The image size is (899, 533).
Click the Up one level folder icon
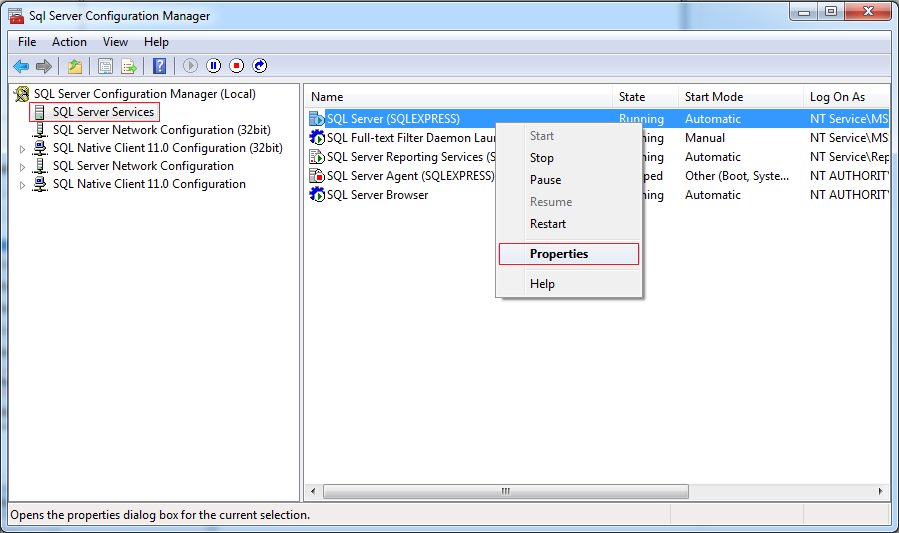click(x=75, y=66)
